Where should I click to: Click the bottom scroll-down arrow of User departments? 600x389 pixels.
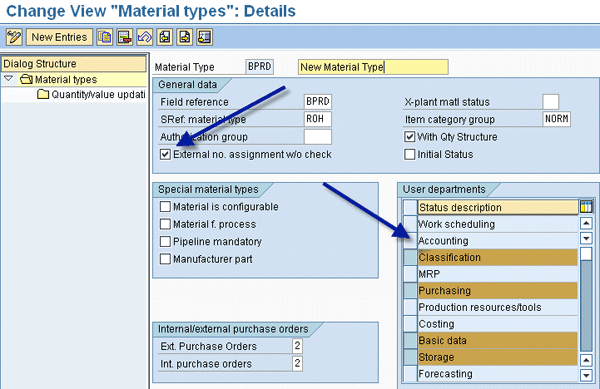(x=586, y=375)
